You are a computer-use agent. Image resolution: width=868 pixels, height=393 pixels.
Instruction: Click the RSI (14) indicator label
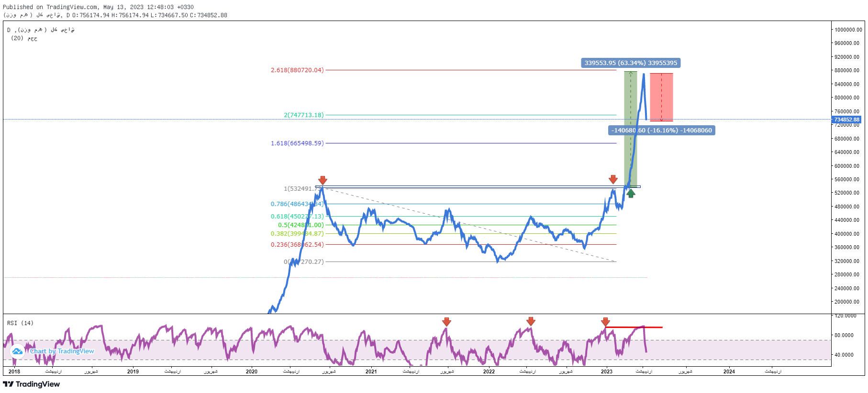[x=20, y=323]
